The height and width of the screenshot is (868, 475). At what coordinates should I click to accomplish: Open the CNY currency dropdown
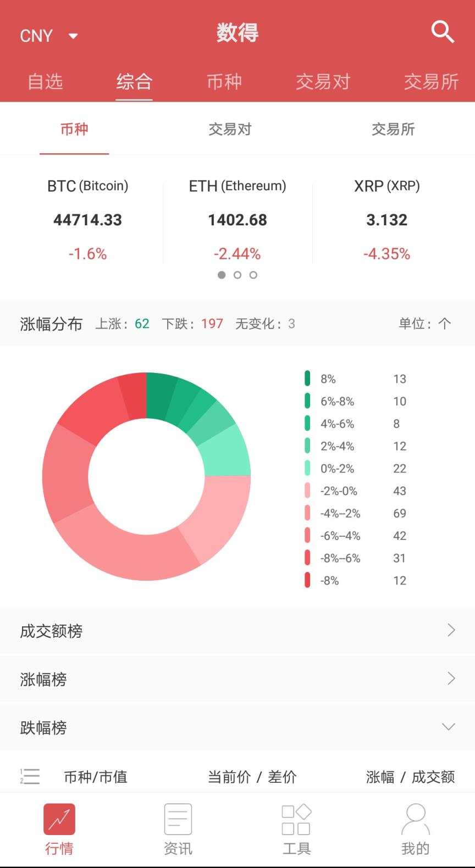tap(49, 36)
